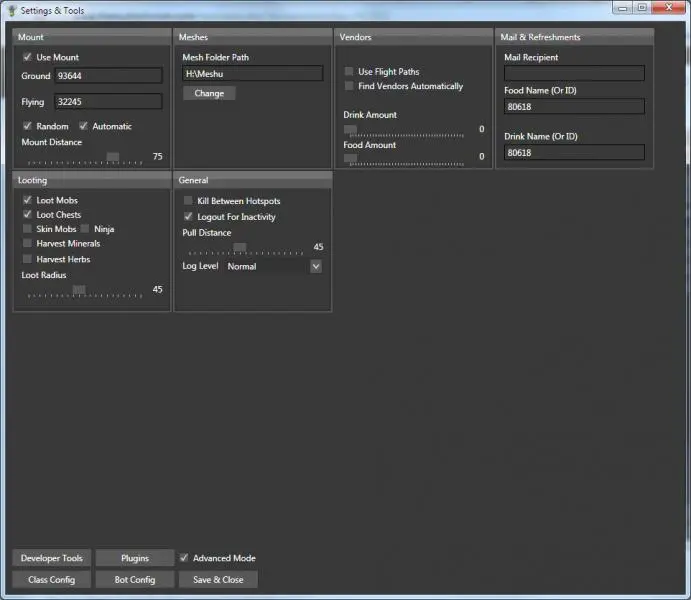This screenshot has height=600, width=691.
Task: Enable Find Vendors Automatically
Action: pos(349,86)
